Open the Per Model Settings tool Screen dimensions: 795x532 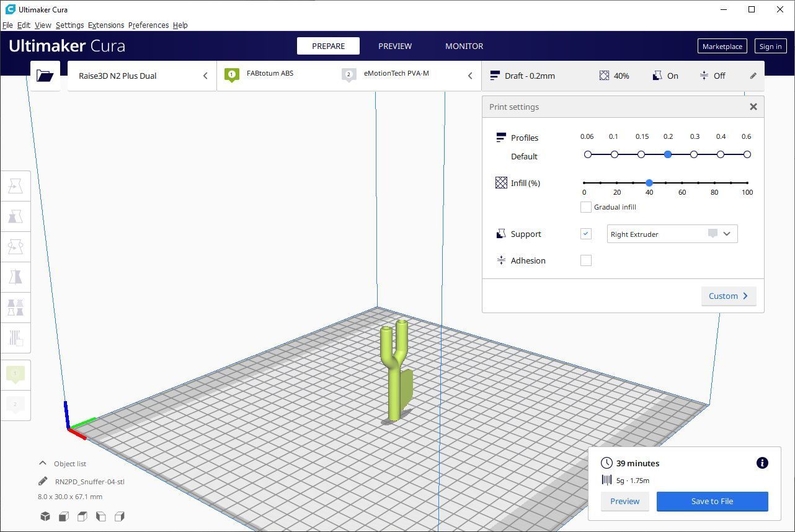(16, 308)
